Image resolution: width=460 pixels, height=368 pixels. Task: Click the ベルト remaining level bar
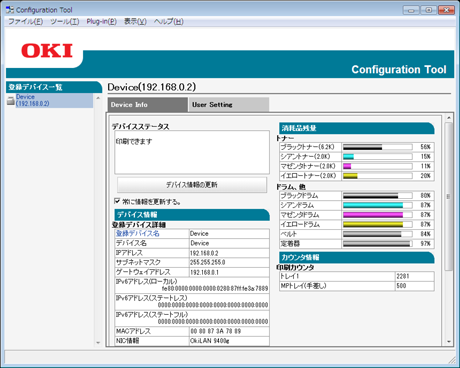click(x=378, y=234)
